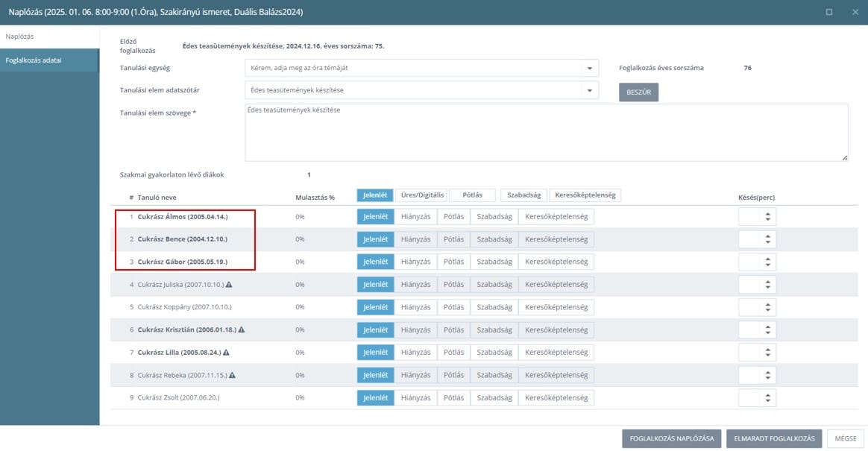Close the Naplózás dialog with X
Viewport: 868px width, 451px height.
pos(855,12)
